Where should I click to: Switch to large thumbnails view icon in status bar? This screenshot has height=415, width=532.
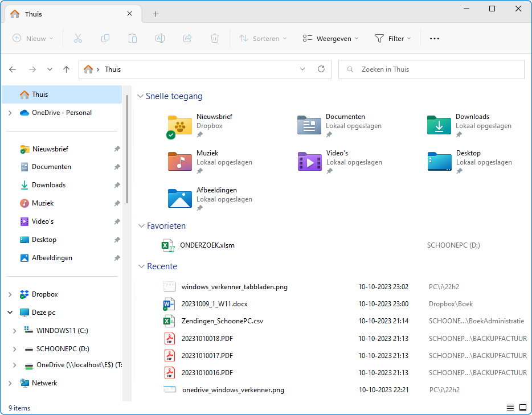[523, 408]
